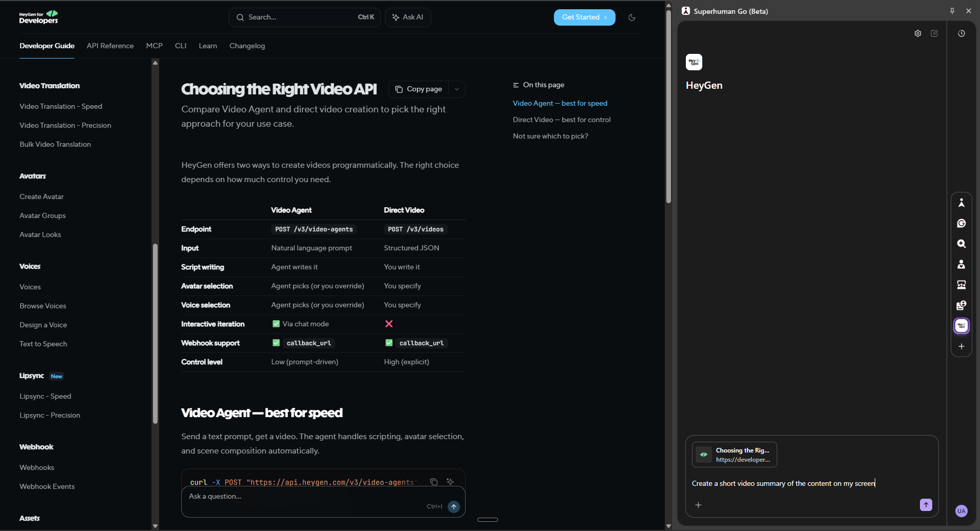This screenshot has width=980, height=531.
Task: Open the audience presentation agent in rail
Action: (x=962, y=285)
